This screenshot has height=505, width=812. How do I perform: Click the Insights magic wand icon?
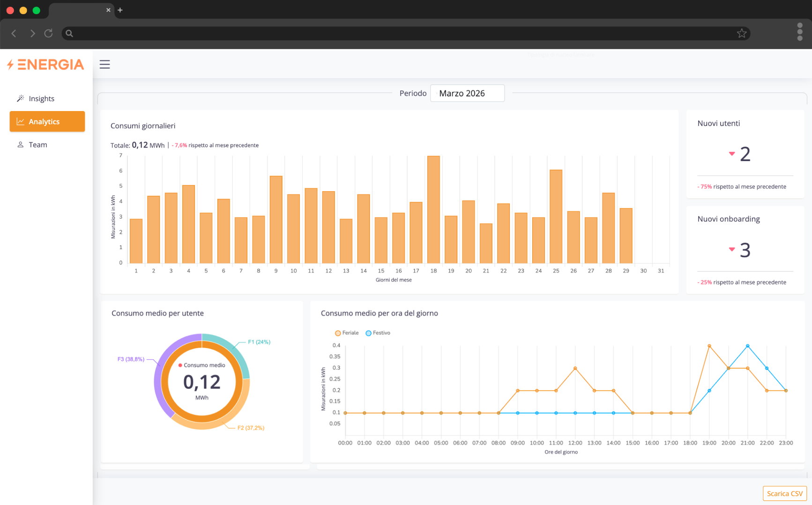click(x=20, y=98)
